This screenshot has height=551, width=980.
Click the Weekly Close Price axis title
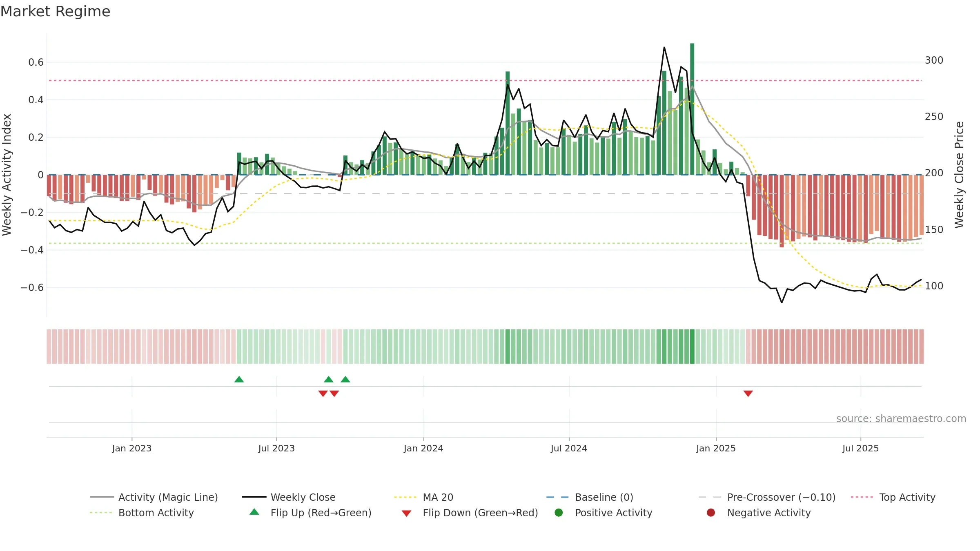pos(959,175)
